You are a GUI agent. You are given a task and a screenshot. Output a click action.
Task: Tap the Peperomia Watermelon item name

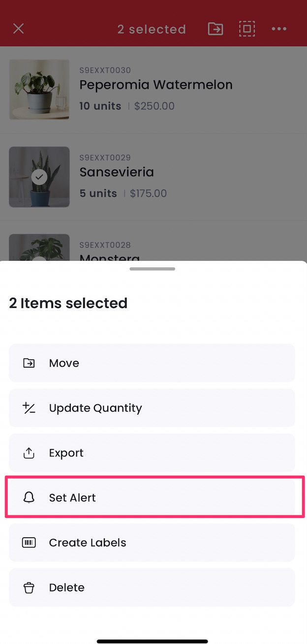click(x=156, y=85)
